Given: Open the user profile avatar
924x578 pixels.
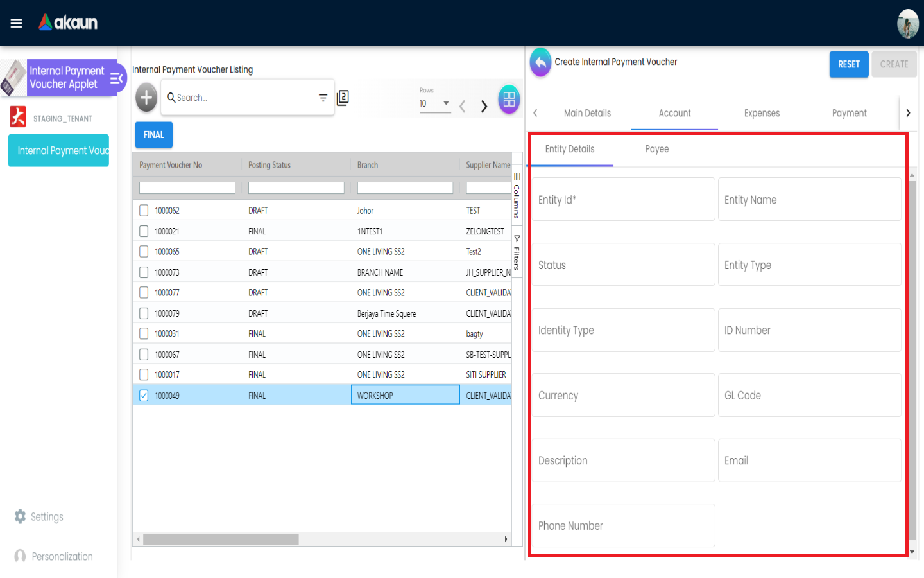Looking at the screenshot, I should (907, 24).
